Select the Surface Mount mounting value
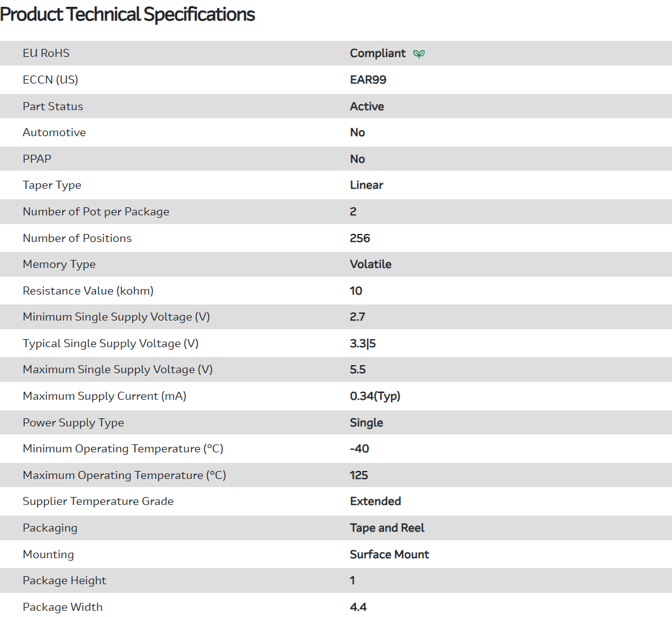This screenshot has width=672, height=617. coord(390,554)
